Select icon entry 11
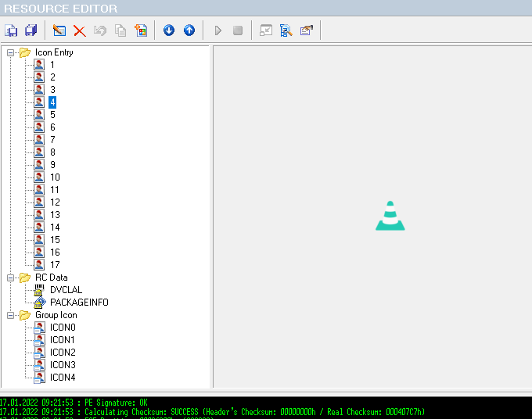532x419 pixels. click(x=55, y=190)
